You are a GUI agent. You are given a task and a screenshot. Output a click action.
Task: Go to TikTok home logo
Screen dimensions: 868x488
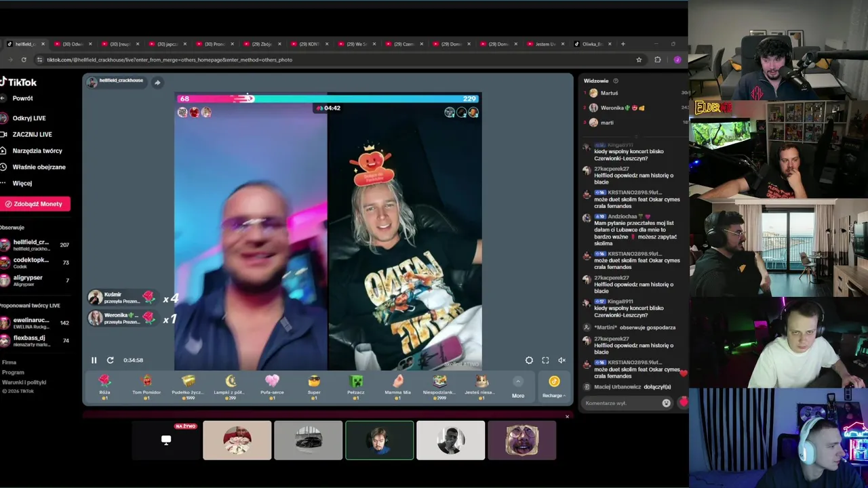click(18, 82)
